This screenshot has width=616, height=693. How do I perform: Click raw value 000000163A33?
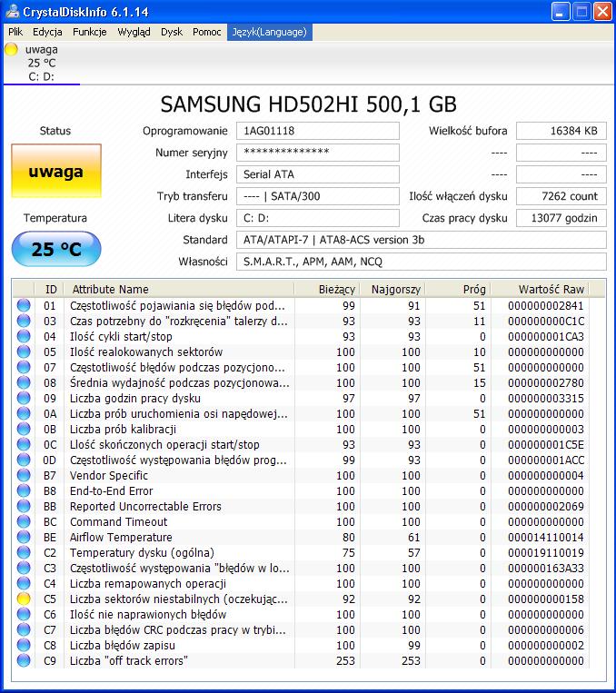pyautogui.click(x=546, y=568)
